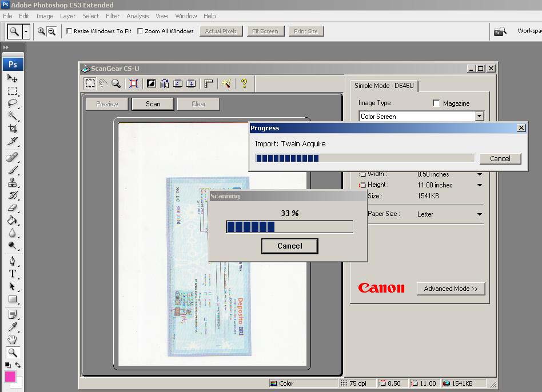542x392 pixels.
Task: Switch to the Simple Mode - D646U tab
Action: (x=384, y=86)
